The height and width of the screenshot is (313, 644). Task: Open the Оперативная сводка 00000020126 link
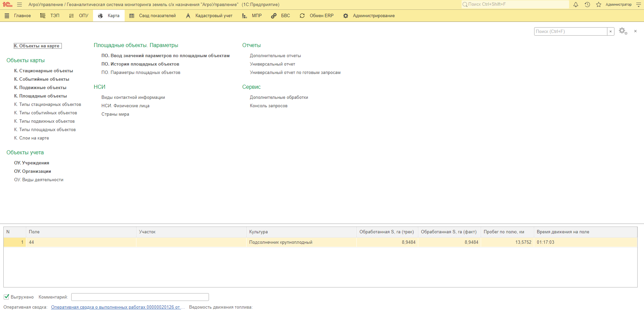click(x=118, y=307)
